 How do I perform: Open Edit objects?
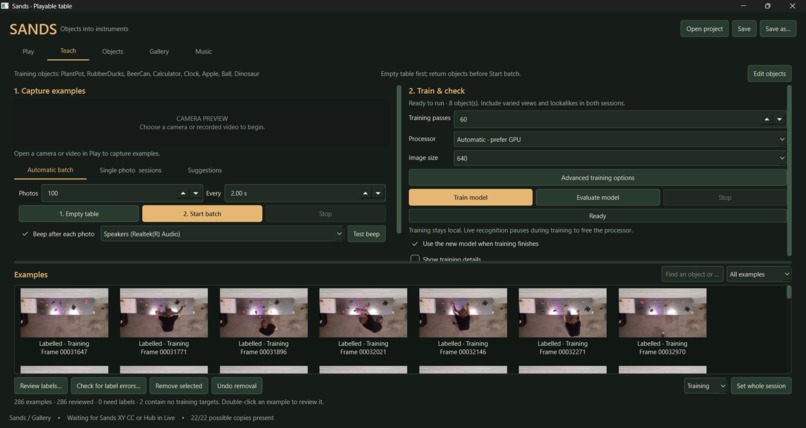click(770, 74)
